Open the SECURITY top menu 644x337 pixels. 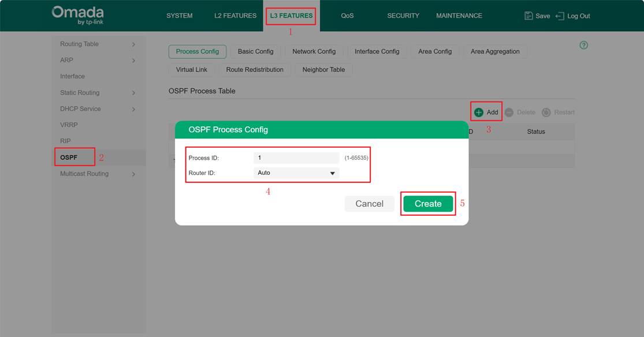click(x=403, y=16)
